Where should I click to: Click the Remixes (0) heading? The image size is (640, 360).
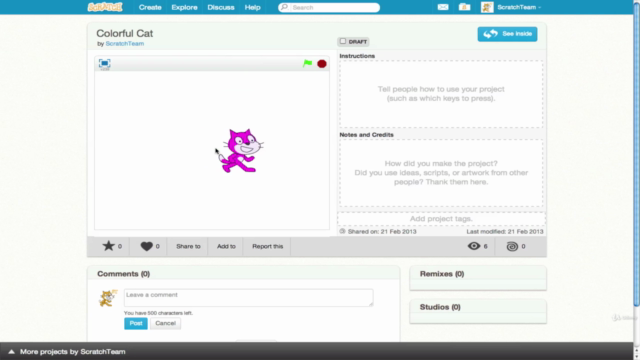(x=442, y=274)
